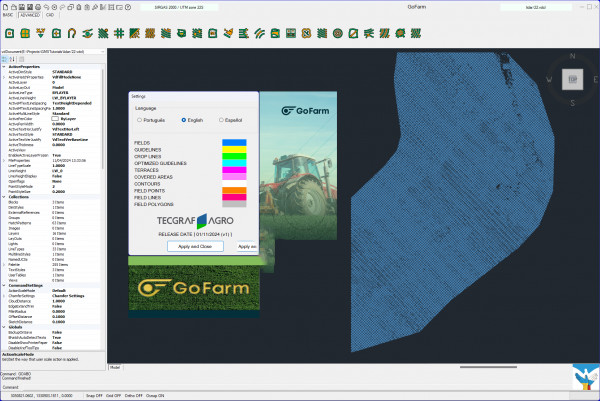
Task: Click the bird logo icon at bottom right
Action: click(x=586, y=377)
